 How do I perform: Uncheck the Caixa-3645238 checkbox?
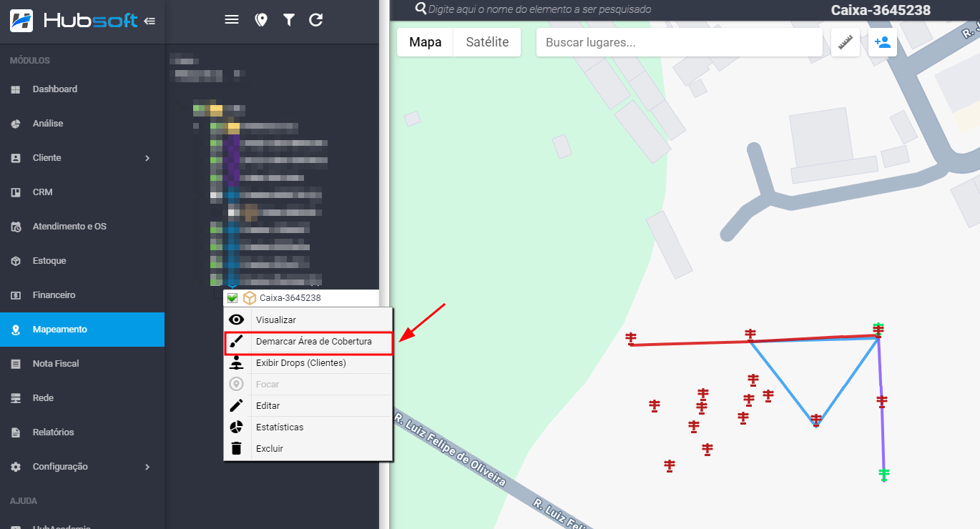tap(232, 298)
